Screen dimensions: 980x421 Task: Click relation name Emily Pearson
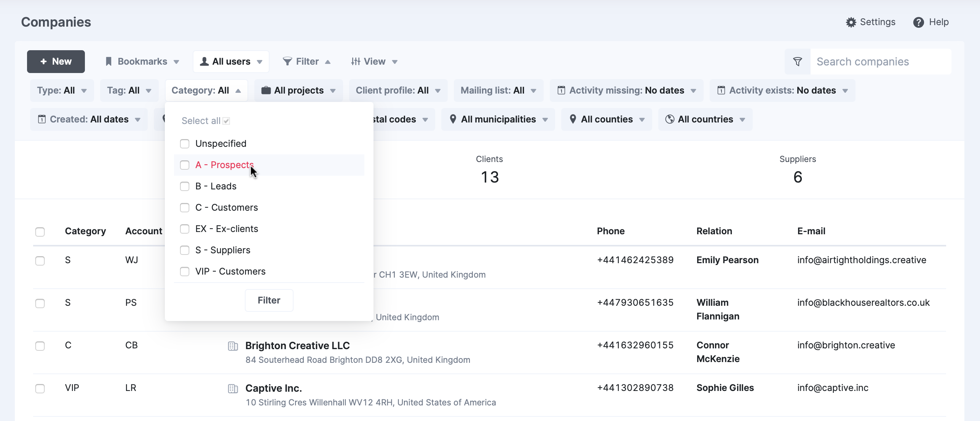click(728, 260)
